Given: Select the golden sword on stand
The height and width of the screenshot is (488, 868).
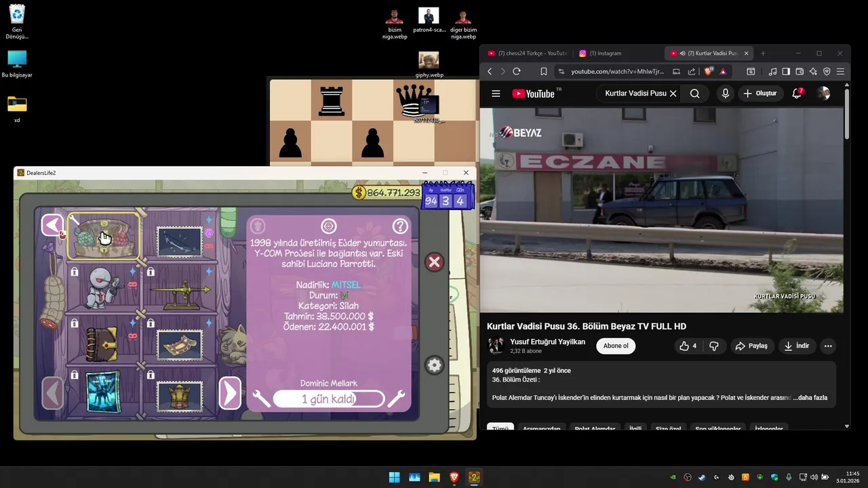Looking at the screenshot, I should pos(180,295).
